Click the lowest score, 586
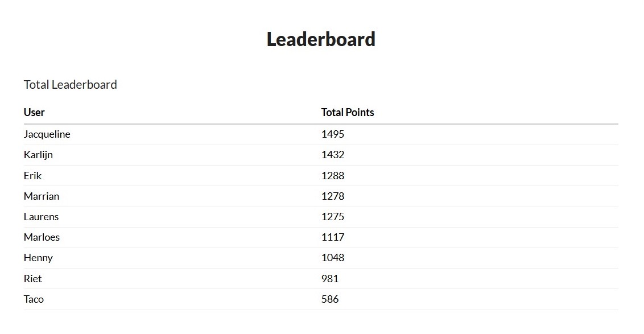The height and width of the screenshot is (334, 644). (x=330, y=299)
